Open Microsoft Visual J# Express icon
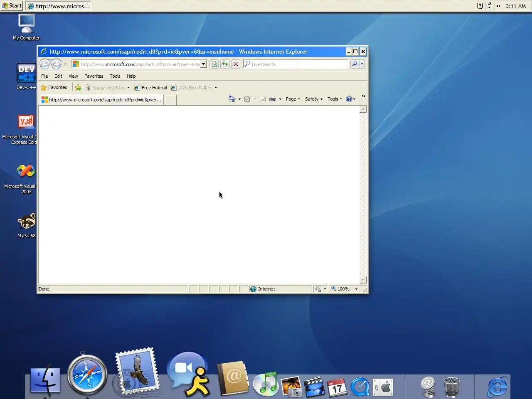The image size is (532, 399). (x=19, y=129)
